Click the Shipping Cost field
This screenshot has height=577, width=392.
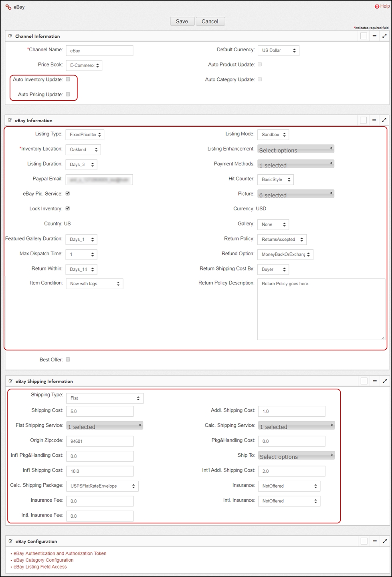pos(100,411)
